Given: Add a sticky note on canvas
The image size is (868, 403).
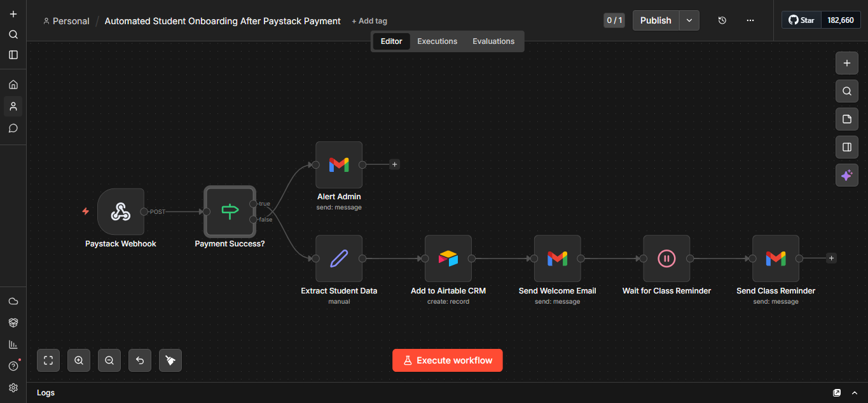Looking at the screenshot, I should 846,119.
